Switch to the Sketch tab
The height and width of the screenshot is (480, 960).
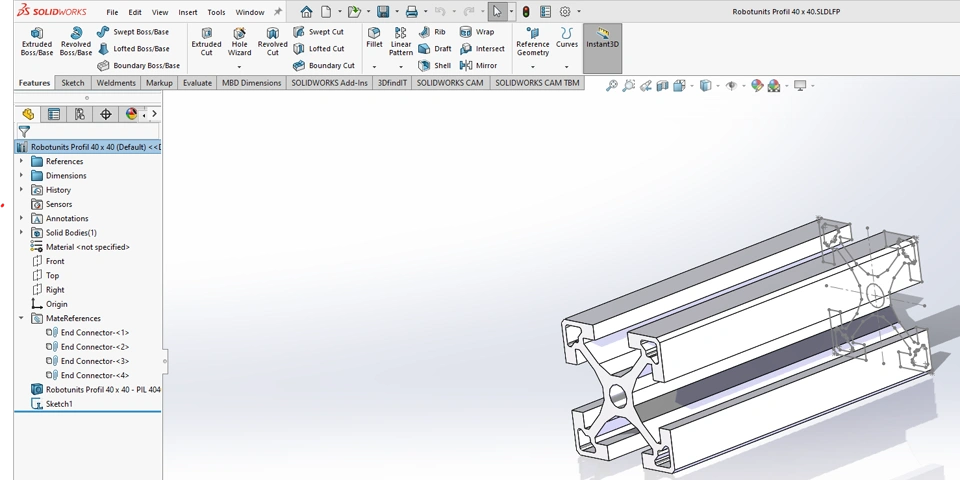[x=72, y=83]
